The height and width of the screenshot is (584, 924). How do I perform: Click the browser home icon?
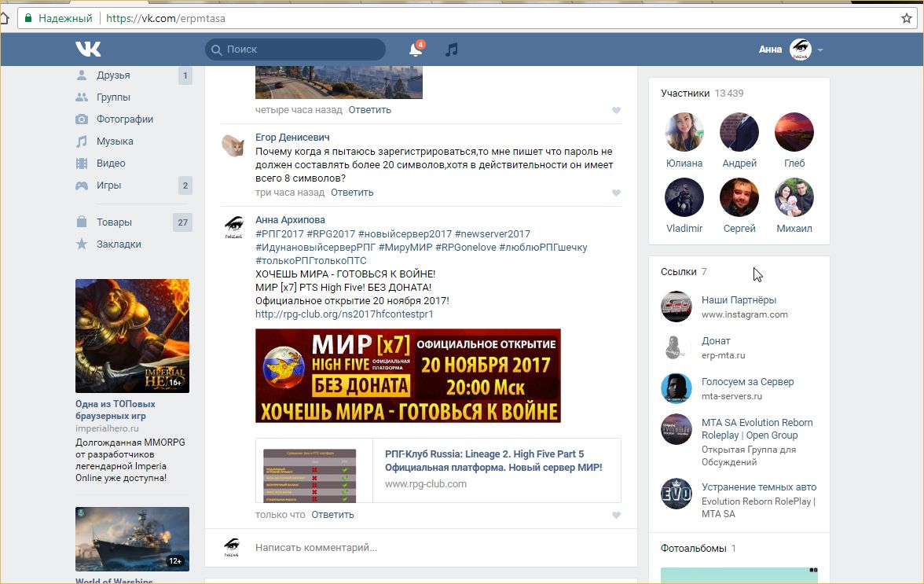[x=4, y=18]
